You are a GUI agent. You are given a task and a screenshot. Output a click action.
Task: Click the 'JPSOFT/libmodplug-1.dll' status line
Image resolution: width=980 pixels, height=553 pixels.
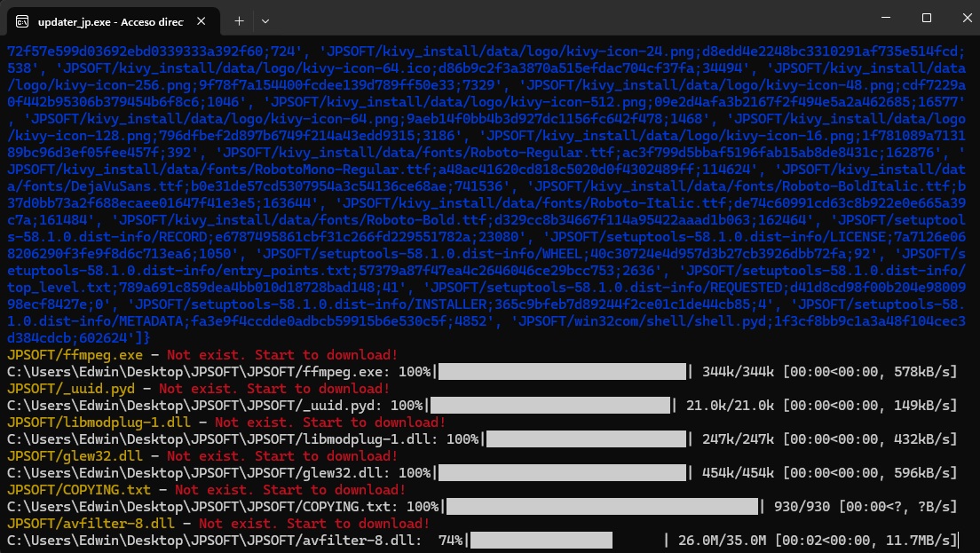coord(226,423)
